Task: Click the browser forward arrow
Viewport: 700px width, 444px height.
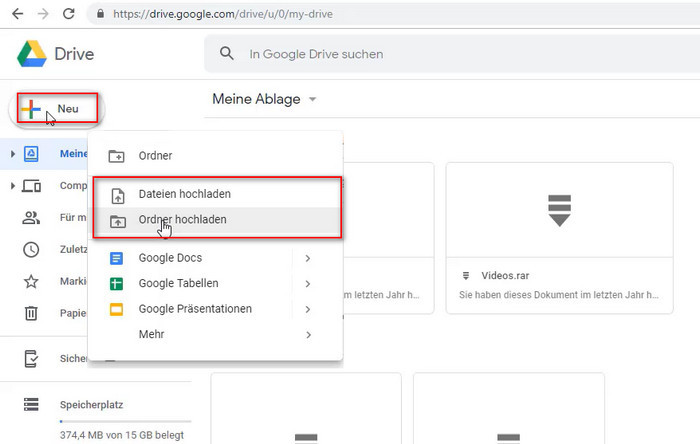Action: click(x=43, y=14)
